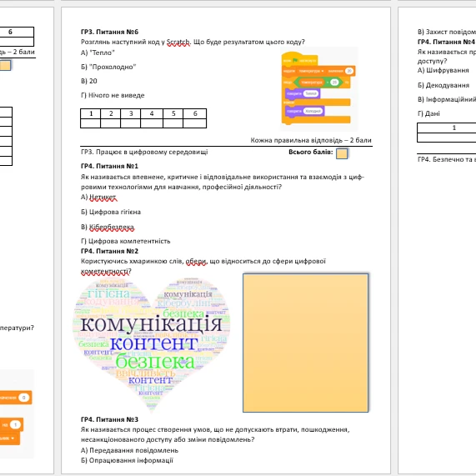Click the partial Scratch blocks image on the left page
This screenshot has height=476, width=476.
pos(16,414)
